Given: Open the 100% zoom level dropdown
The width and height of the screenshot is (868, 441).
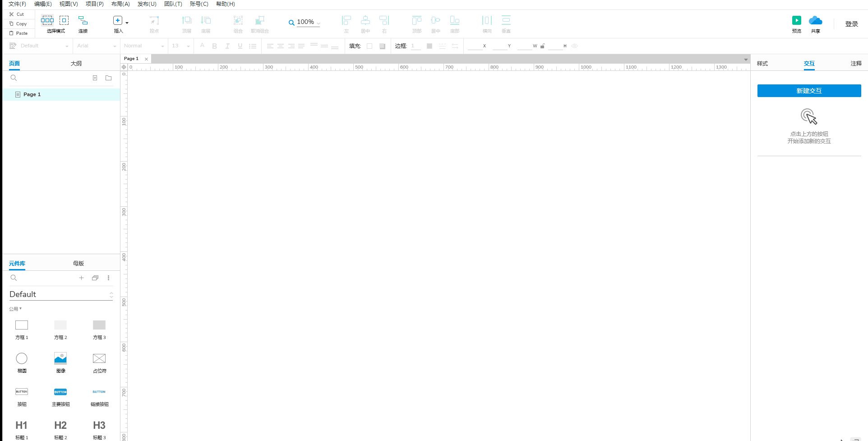Looking at the screenshot, I should [309, 22].
